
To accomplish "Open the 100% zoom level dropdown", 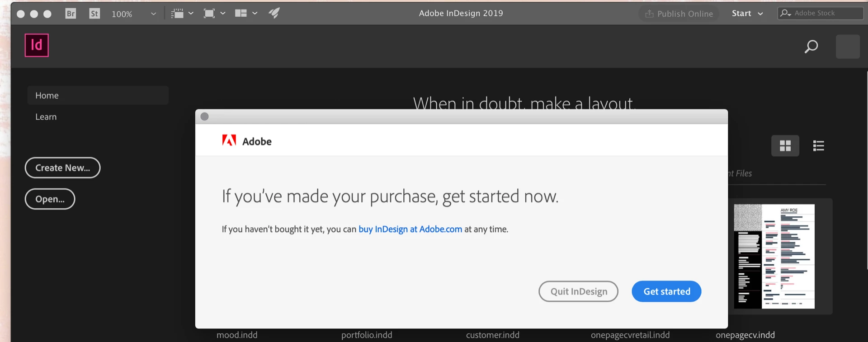I will [134, 14].
